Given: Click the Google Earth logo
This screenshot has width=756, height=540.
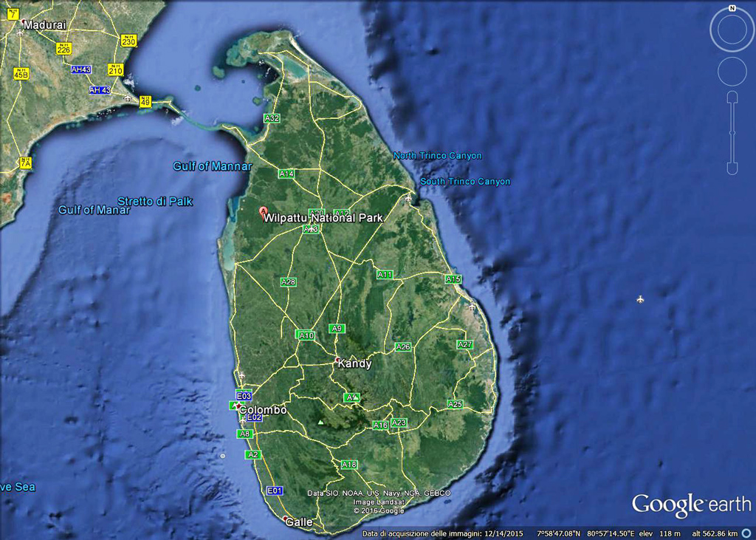Looking at the screenshot, I should point(690,505).
